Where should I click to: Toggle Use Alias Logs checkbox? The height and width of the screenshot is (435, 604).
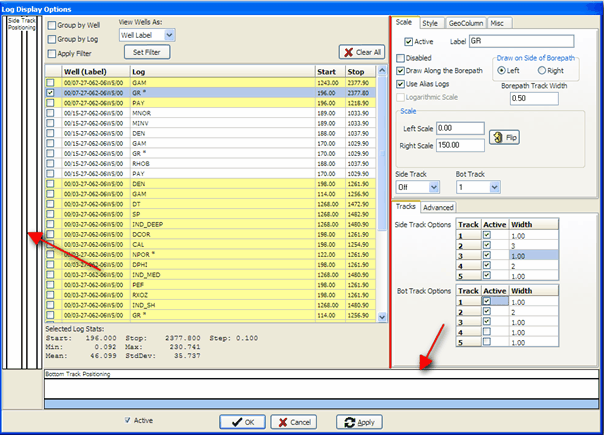pos(401,84)
